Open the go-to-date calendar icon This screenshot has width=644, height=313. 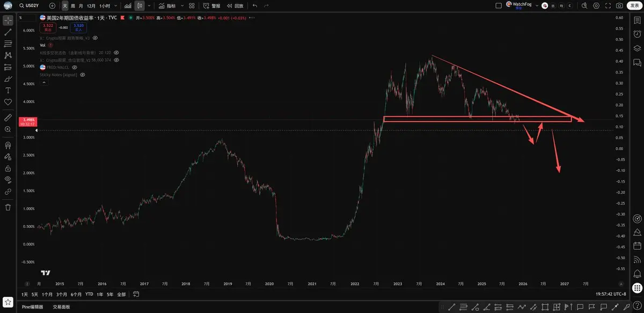point(136,294)
